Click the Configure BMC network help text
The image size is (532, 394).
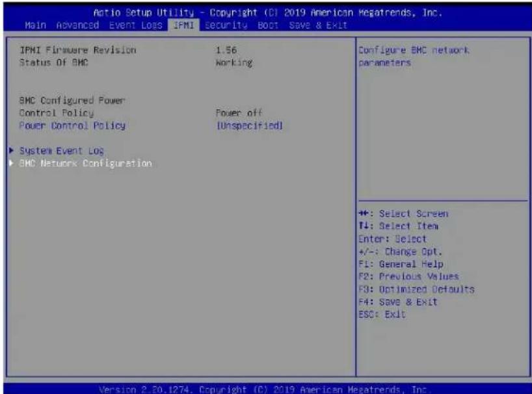click(x=414, y=57)
